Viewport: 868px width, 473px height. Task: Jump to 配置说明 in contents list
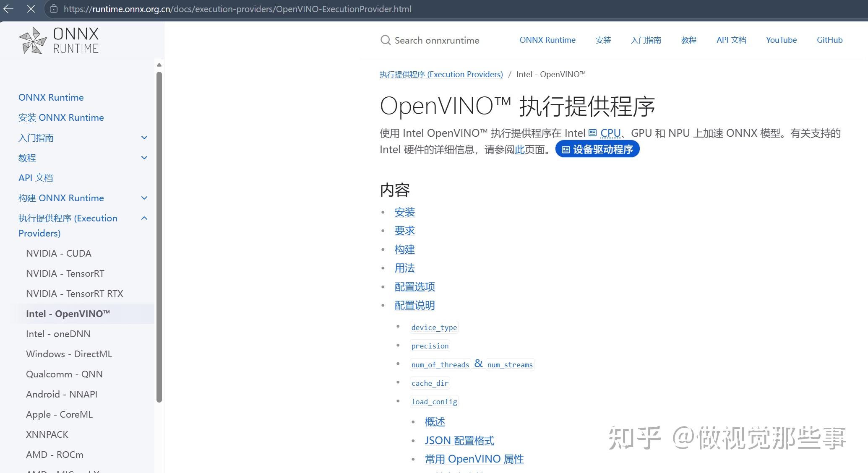(x=415, y=305)
